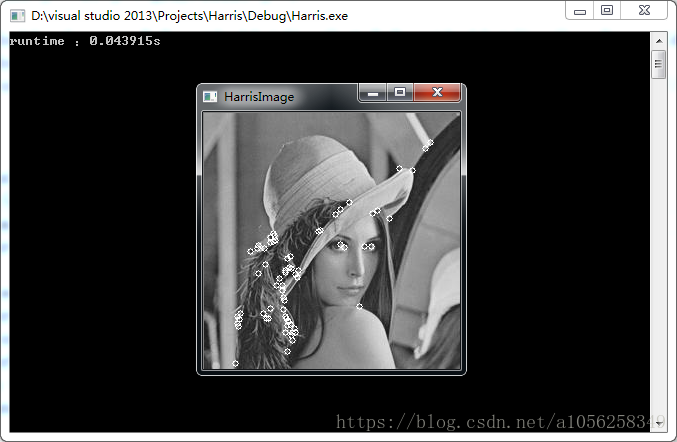The width and height of the screenshot is (677, 442).
Task: Click the HarrisImage title text
Action: 259,97
